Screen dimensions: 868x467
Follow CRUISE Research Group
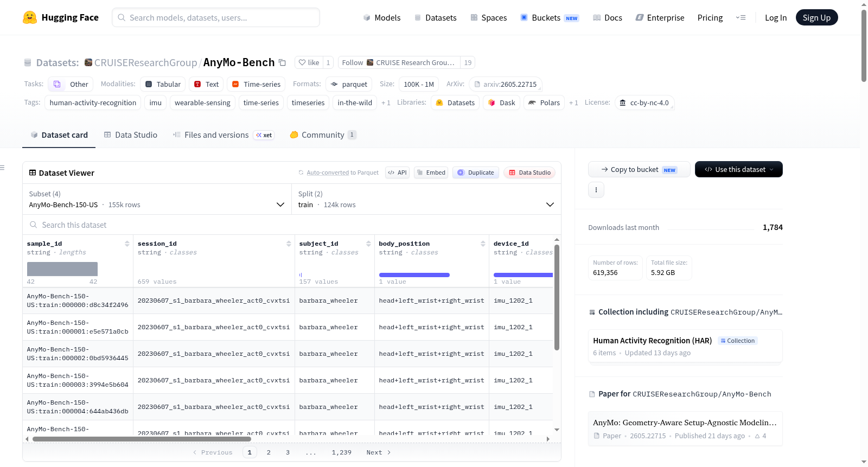(399, 62)
